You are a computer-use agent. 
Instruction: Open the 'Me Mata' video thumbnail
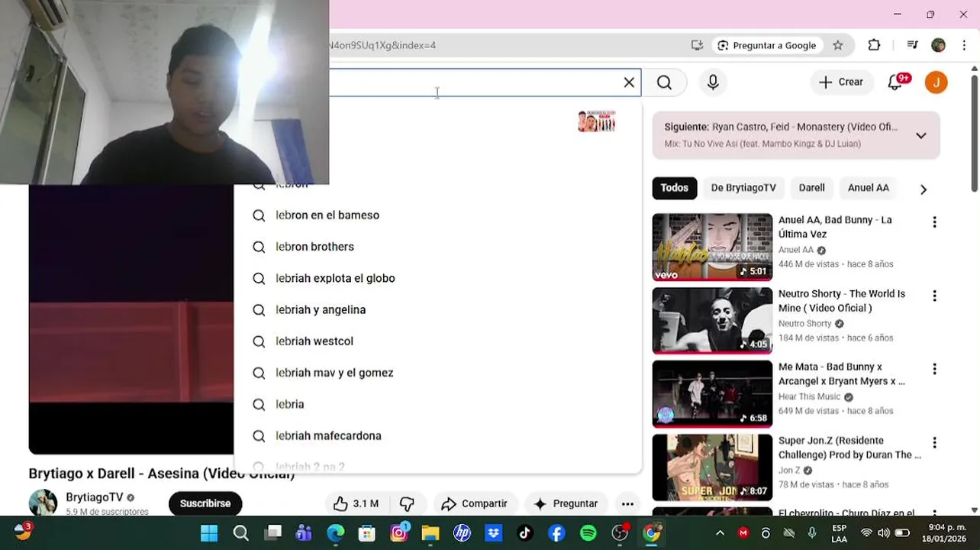coord(712,394)
